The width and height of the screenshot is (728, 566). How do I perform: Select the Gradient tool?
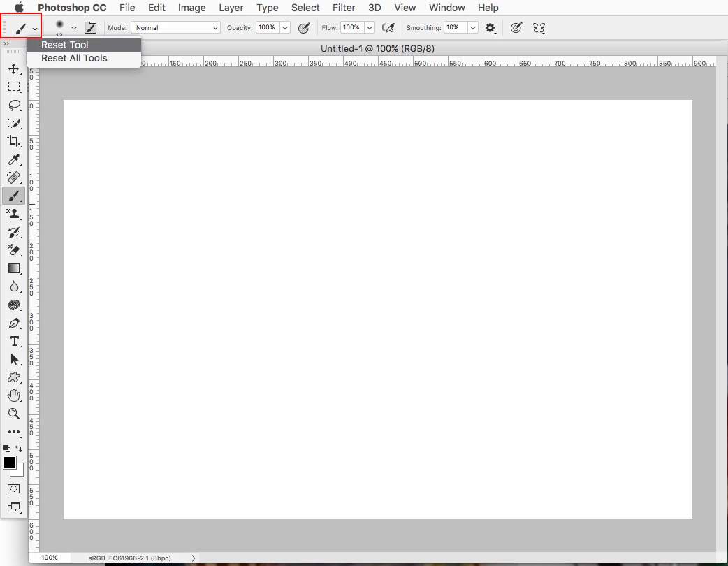pos(14,268)
